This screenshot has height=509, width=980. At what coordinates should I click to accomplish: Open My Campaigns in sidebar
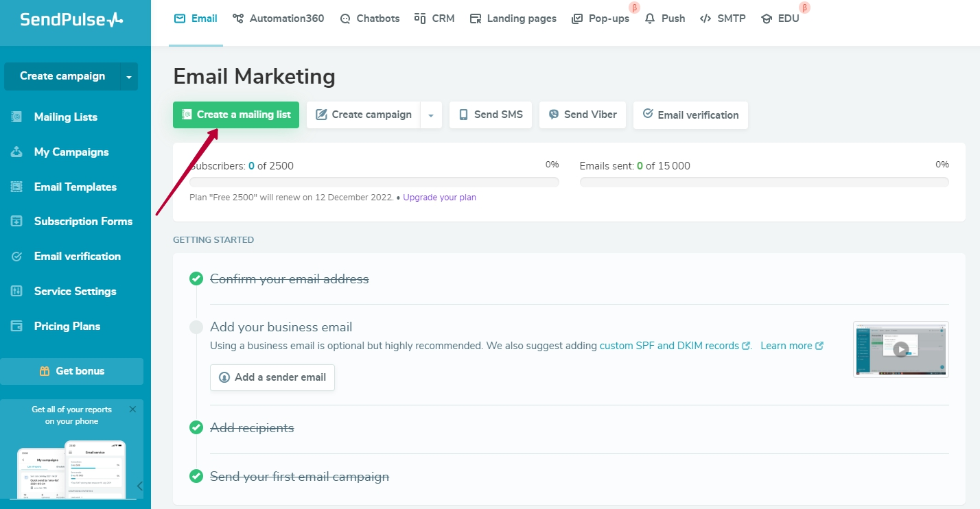[71, 152]
